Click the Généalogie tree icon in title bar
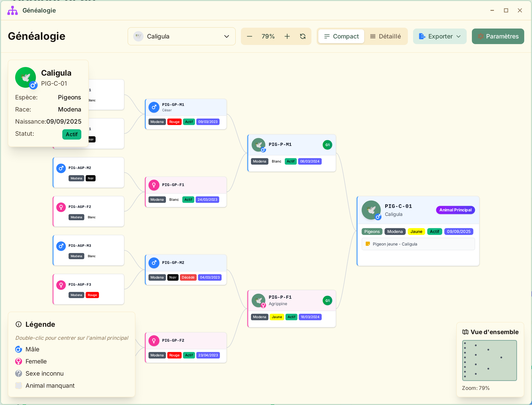 point(13,10)
